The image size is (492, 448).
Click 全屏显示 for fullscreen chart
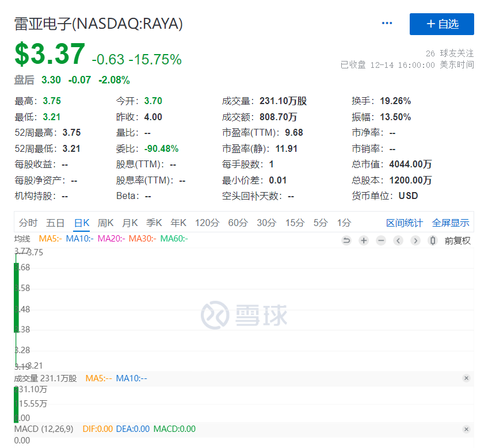(x=451, y=223)
